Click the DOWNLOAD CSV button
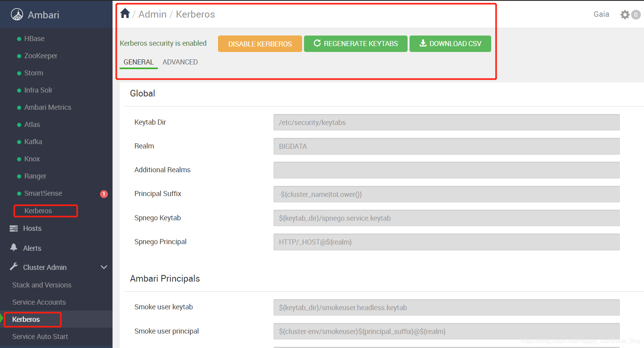Image resolution: width=644 pixels, height=348 pixels. [450, 44]
